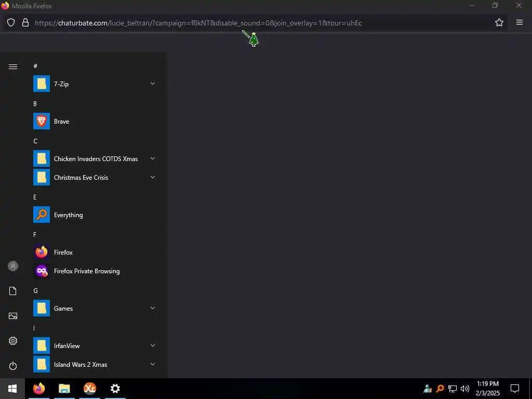Open File Explorer from taskbar

click(x=64, y=389)
